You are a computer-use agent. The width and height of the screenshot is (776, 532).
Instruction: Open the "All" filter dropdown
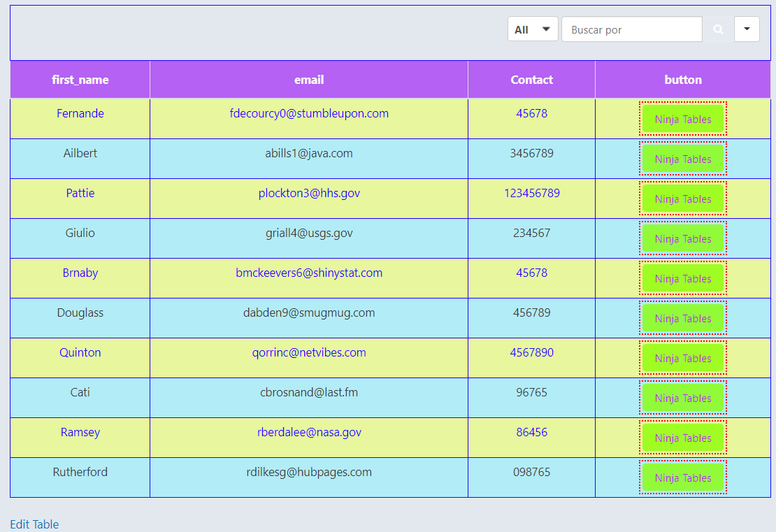pos(533,29)
